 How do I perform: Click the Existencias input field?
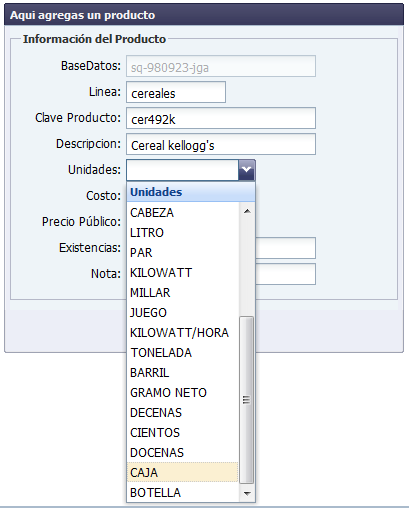coord(285,248)
